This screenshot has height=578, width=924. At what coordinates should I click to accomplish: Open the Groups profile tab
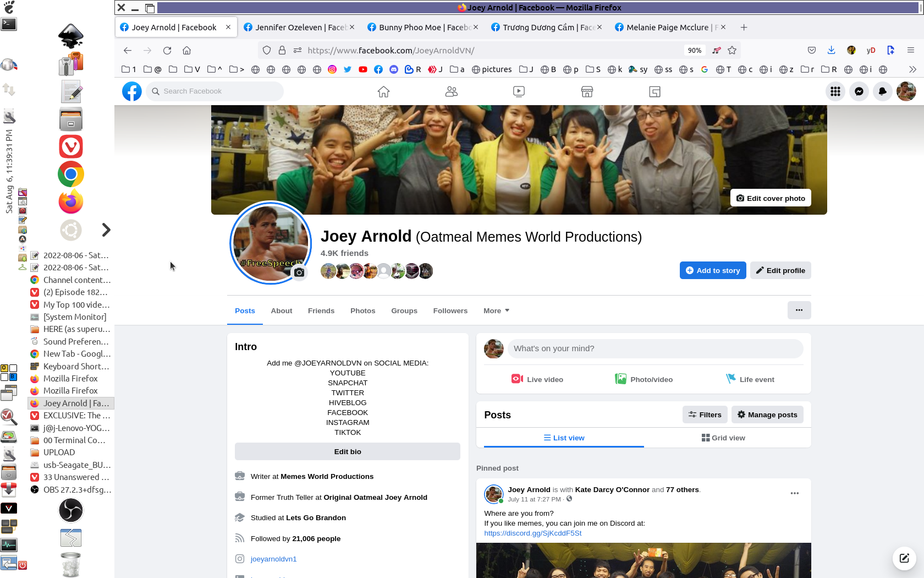click(x=404, y=311)
